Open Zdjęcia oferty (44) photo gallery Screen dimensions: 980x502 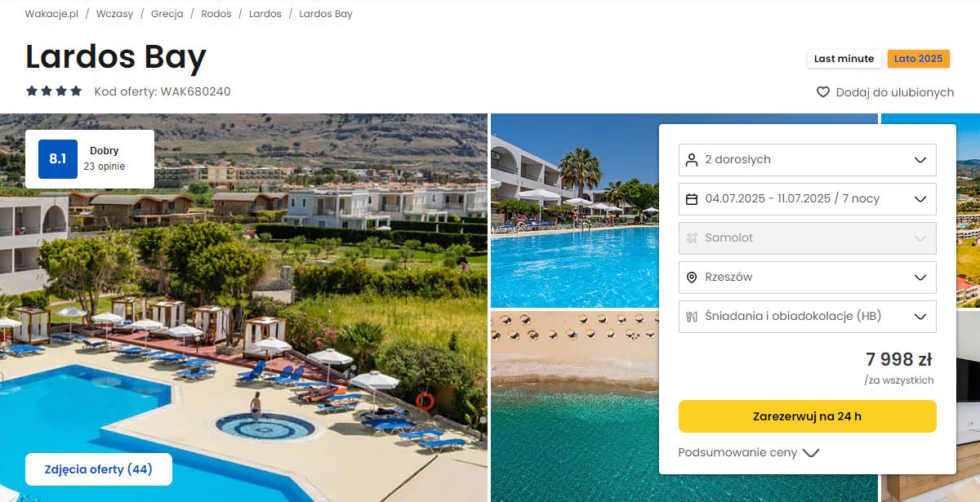pos(99,469)
